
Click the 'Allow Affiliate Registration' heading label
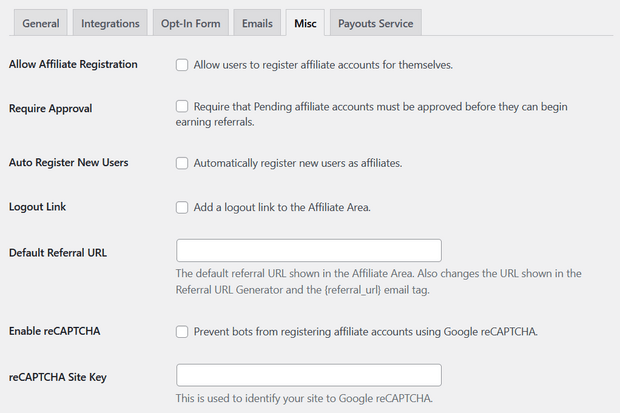tap(73, 64)
